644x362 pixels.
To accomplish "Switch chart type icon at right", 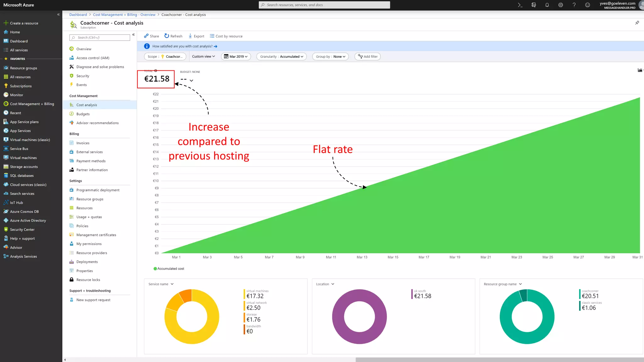I will (640, 70).
